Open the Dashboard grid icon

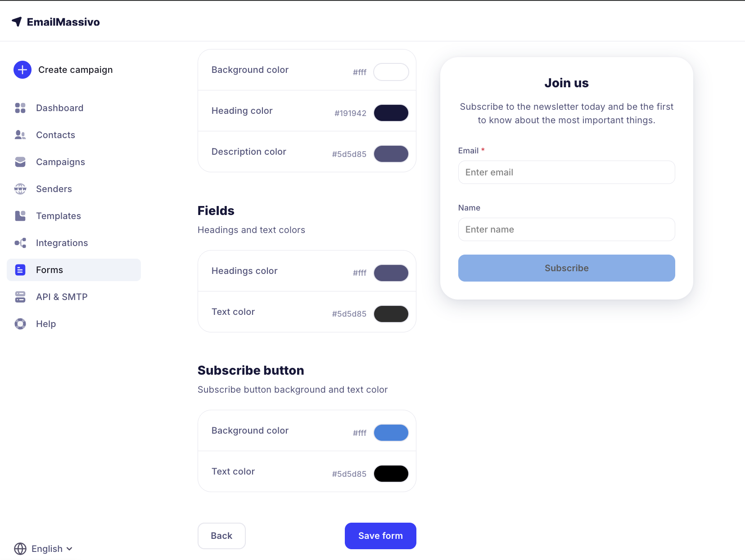(20, 108)
